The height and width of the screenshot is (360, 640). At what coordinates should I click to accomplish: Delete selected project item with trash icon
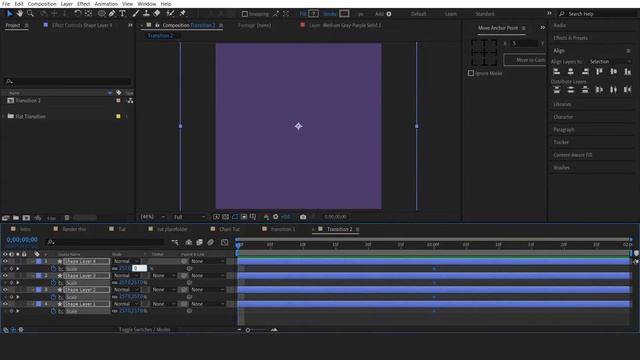tap(67, 218)
